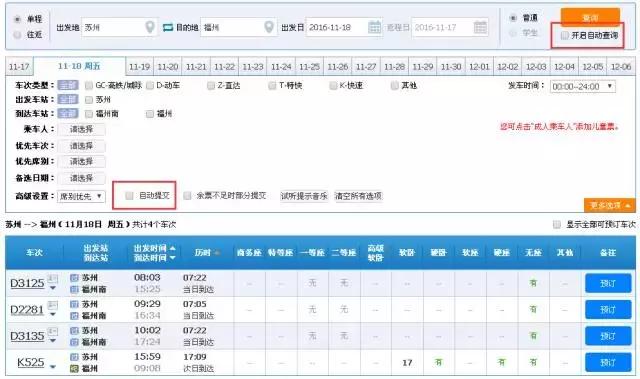Check the K-快速 train type
The width and height of the screenshot is (640, 379).
tap(333, 85)
